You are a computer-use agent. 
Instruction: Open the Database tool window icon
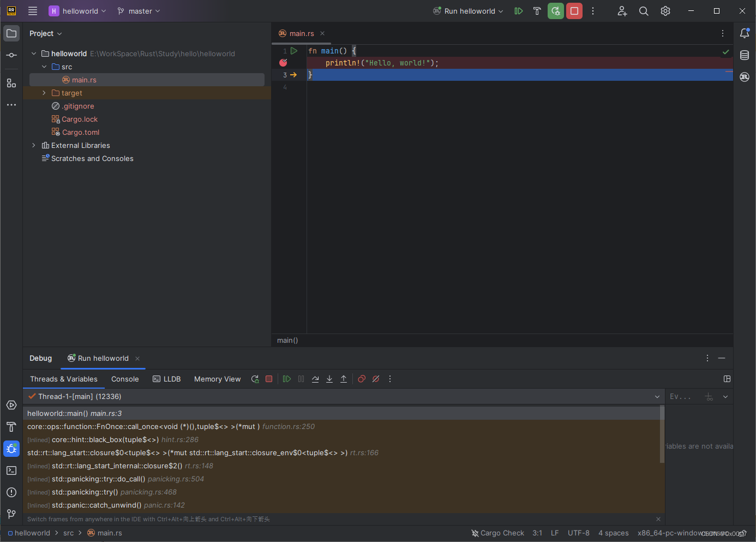click(x=744, y=55)
